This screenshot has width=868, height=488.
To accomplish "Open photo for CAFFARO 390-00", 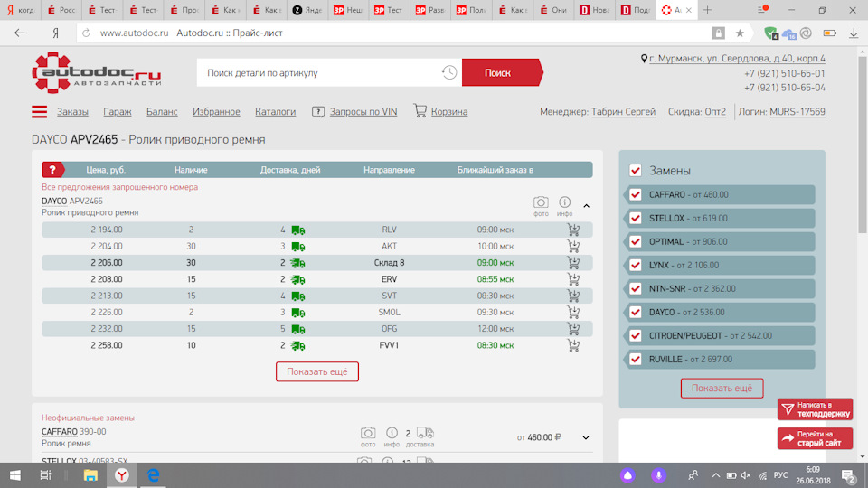I will click(368, 433).
